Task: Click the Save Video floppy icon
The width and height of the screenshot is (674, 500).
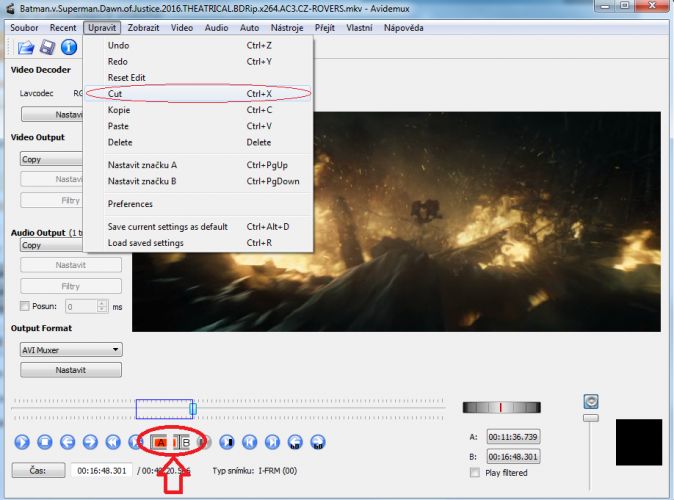Action: coord(47,47)
